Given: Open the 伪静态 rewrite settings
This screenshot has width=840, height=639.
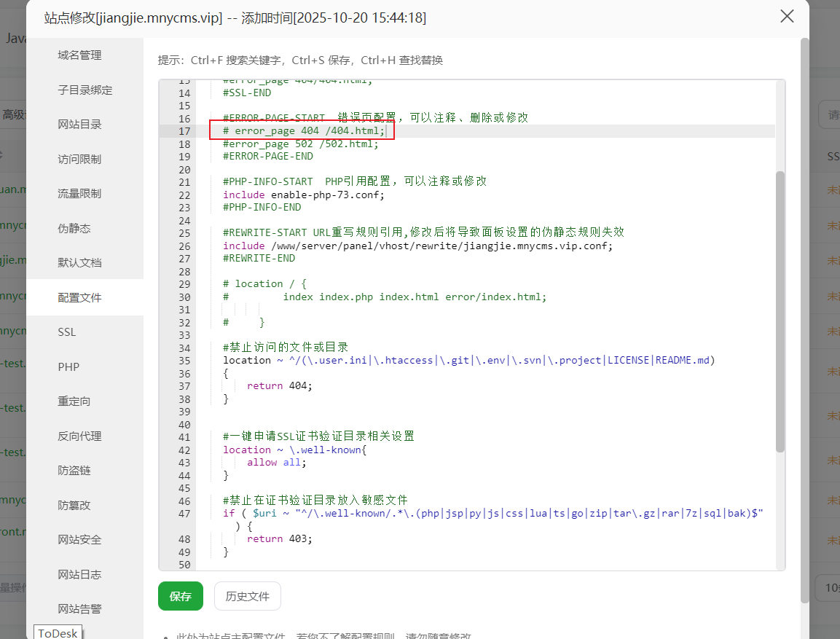Looking at the screenshot, I should [x=74, y=229].
